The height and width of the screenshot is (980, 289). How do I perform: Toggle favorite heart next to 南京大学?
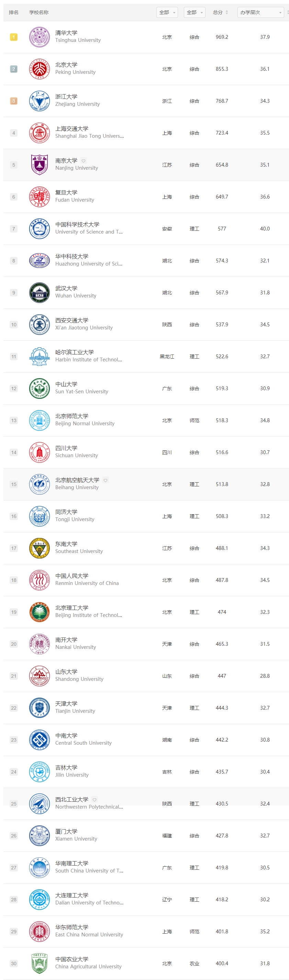[x=84, y=161]
